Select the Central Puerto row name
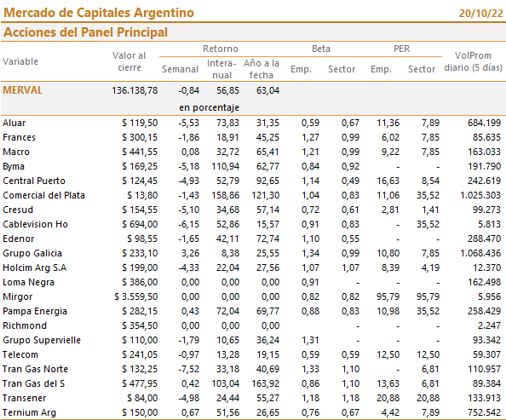Image resolution: width=506 pixels, height=420 pixels. click(x=34, y=181)
